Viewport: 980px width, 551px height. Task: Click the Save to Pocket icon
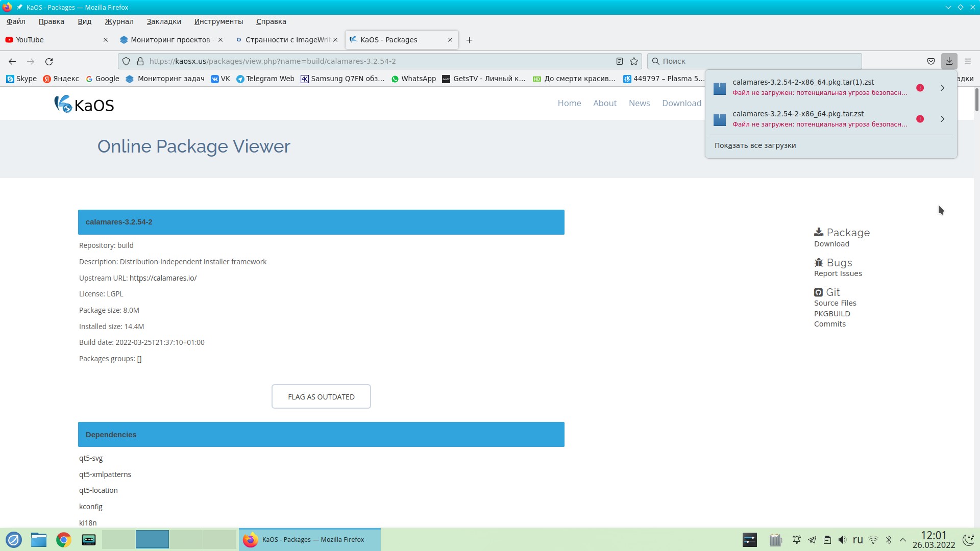[931, 61]
